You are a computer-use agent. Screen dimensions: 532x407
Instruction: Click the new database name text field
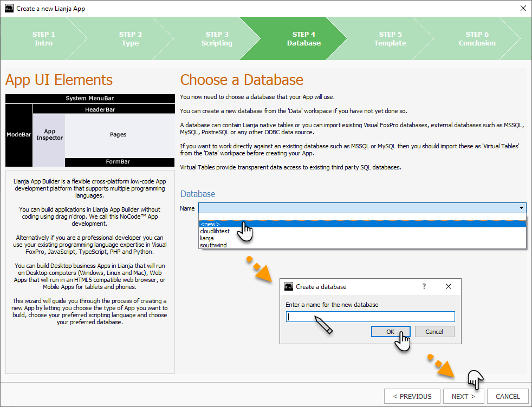coord(370,317)
